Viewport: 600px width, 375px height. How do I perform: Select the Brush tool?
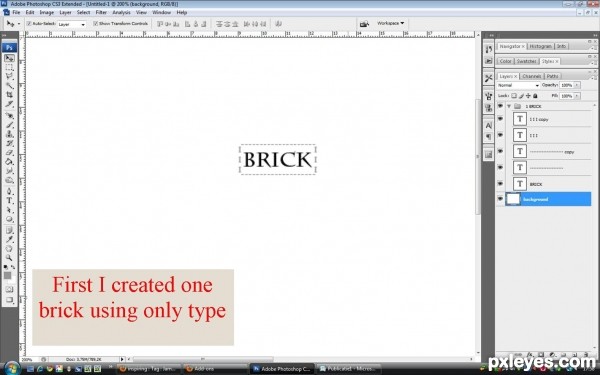coord(9,125)
